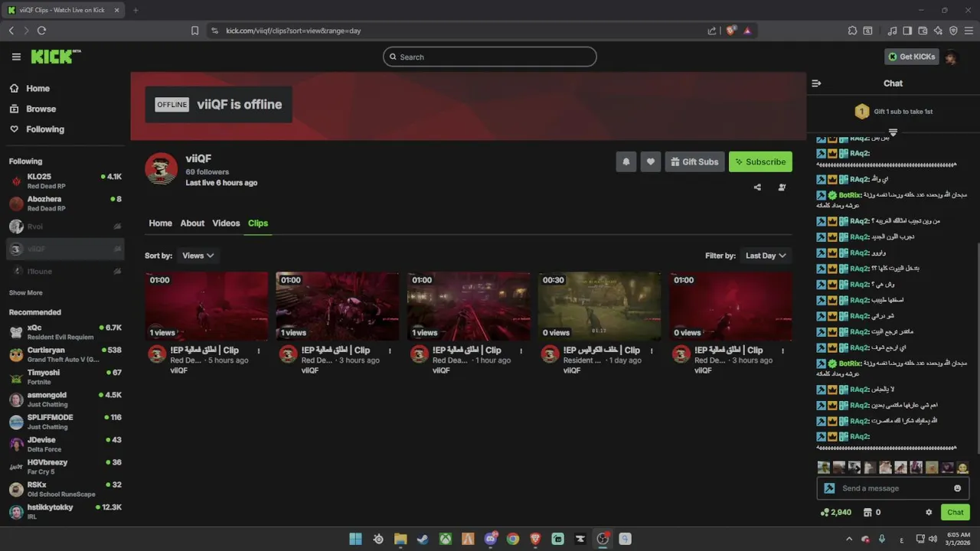Open asmongold recommended channel

(x=65, y=399)
